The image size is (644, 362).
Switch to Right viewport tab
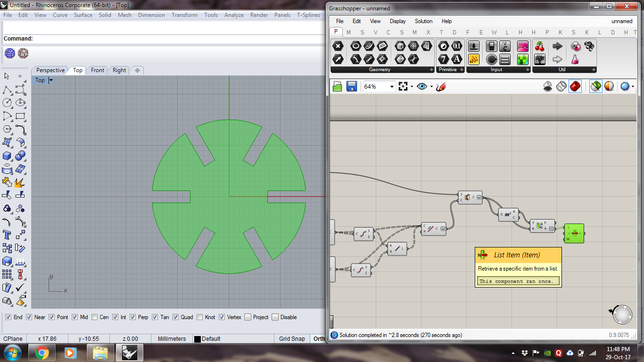tap(119, 70)
